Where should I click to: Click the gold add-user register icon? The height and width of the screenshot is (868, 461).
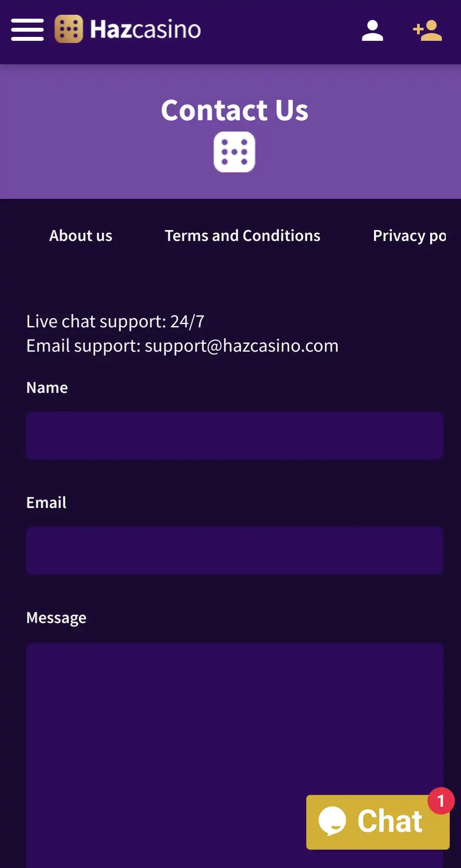[428, 30]
